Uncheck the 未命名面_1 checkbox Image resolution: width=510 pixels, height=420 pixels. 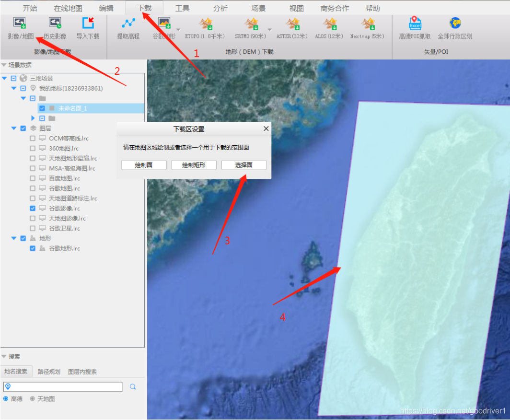(x=42, y=108)
